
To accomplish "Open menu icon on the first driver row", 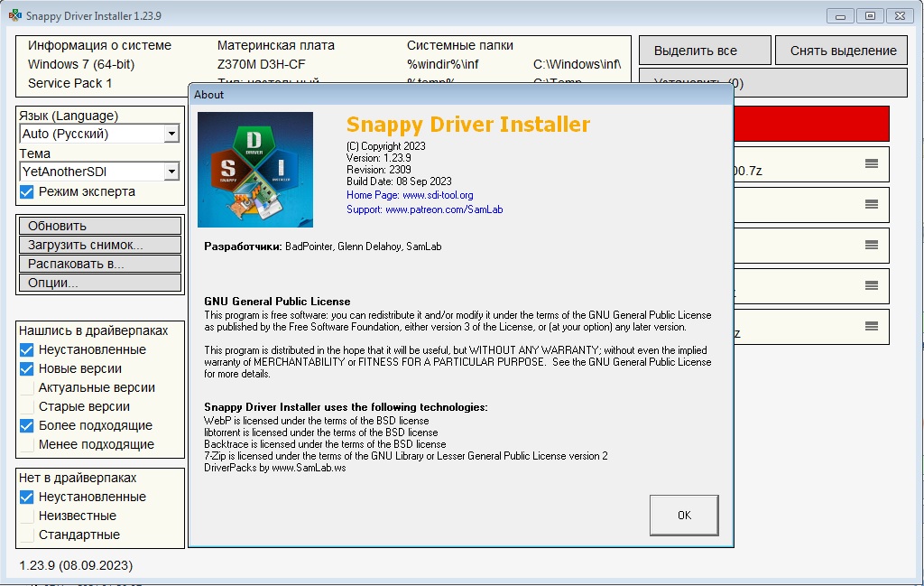I will (871, 163).
